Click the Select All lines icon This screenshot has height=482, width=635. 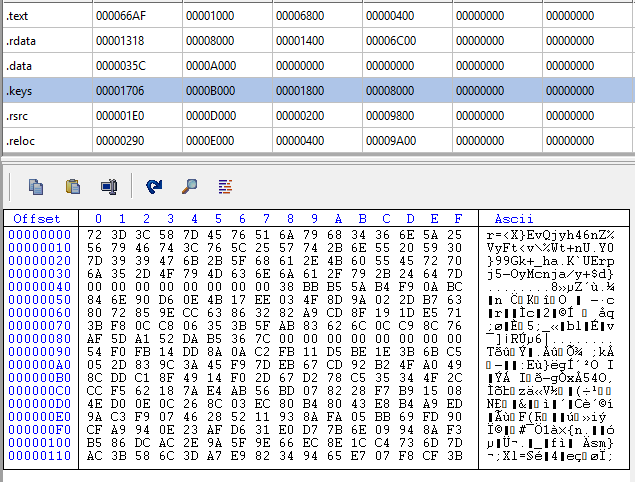225,186
